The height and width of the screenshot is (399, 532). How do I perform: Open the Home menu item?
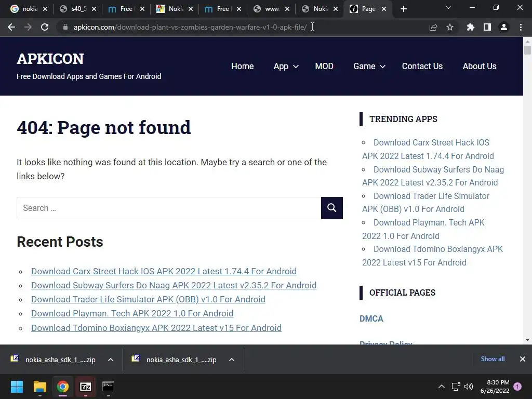pos(242,66)
